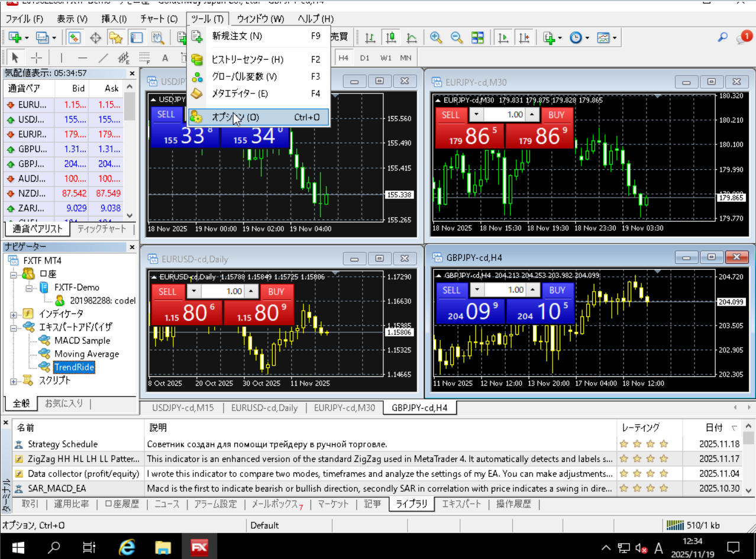This screenshot has width=756, height=559.
Task: Click SELL on the GBPJPY chart
Action: pyautogui.click(x=451, y=290)
